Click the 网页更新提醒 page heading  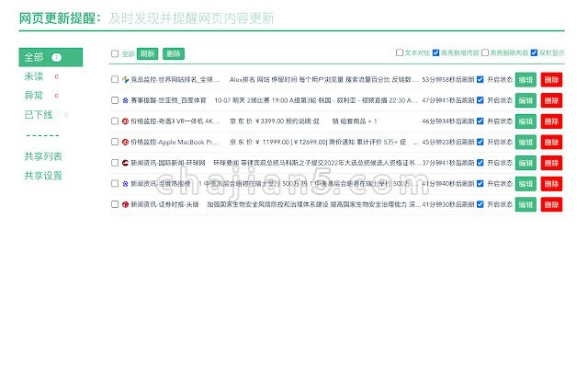click(60, 17)
